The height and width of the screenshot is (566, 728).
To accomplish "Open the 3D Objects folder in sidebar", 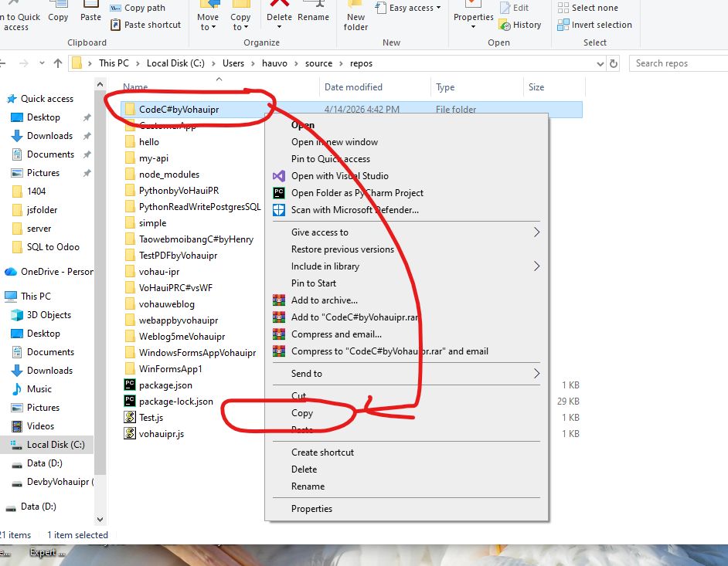I will click(x=49, y=315).
